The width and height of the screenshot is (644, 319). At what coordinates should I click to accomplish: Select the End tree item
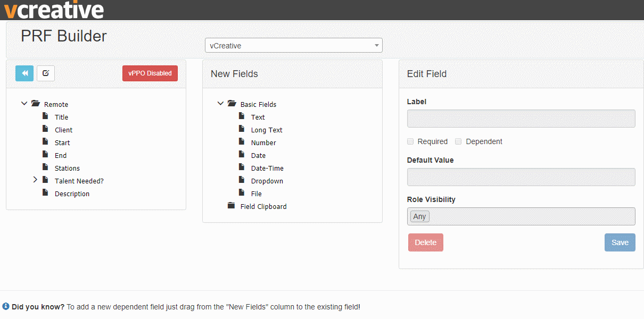(61, 155)
